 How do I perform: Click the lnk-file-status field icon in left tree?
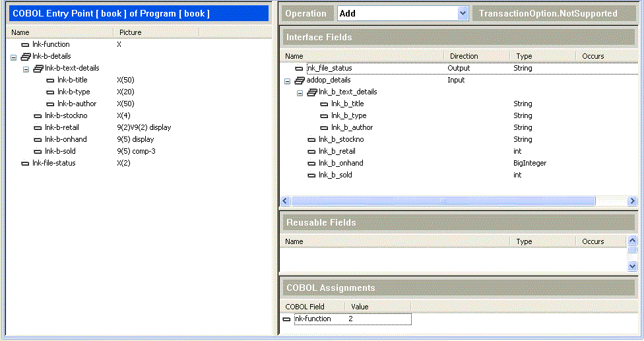(25, 164)
